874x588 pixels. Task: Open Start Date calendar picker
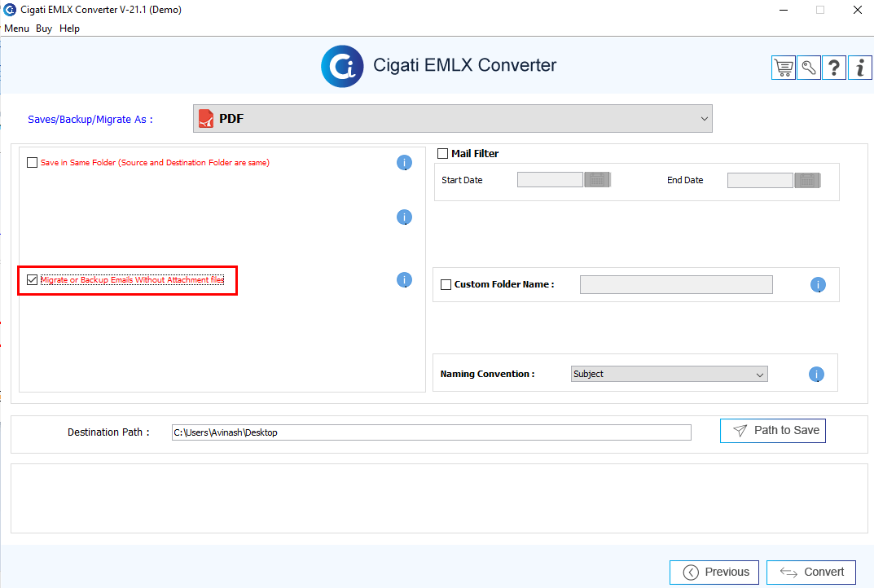(597, 180)
